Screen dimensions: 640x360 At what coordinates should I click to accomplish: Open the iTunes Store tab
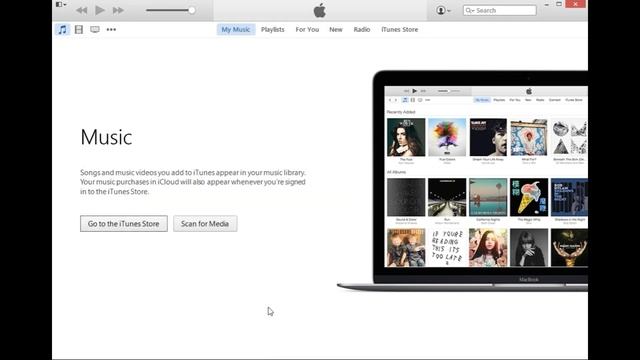click(400, 29)
